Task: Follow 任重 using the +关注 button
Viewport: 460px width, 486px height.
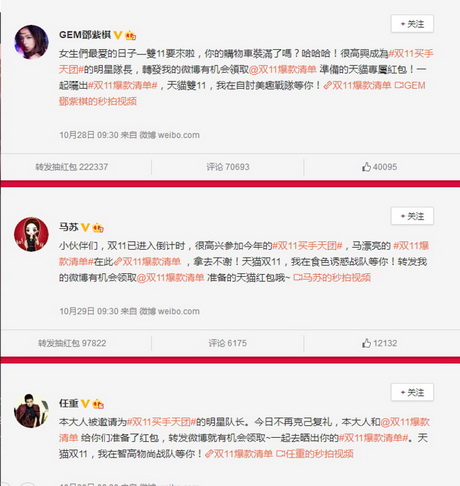Action: (412, 392)
